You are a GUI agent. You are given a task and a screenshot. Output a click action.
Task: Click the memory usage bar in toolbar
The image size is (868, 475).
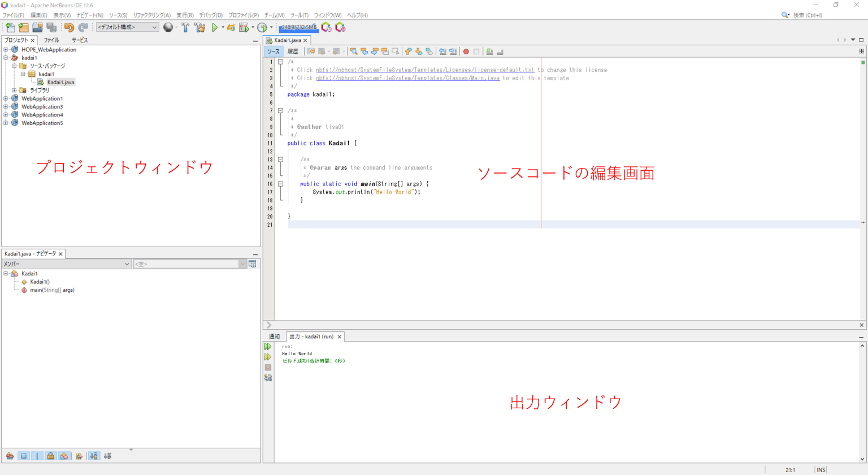coord(299,27)
